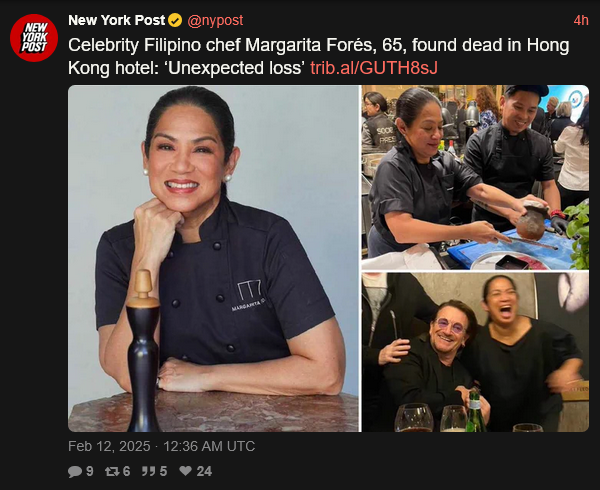The width and height of the screenshot is (600, 490).
Task: Click the New York Post display name
Action: (116, 20)
